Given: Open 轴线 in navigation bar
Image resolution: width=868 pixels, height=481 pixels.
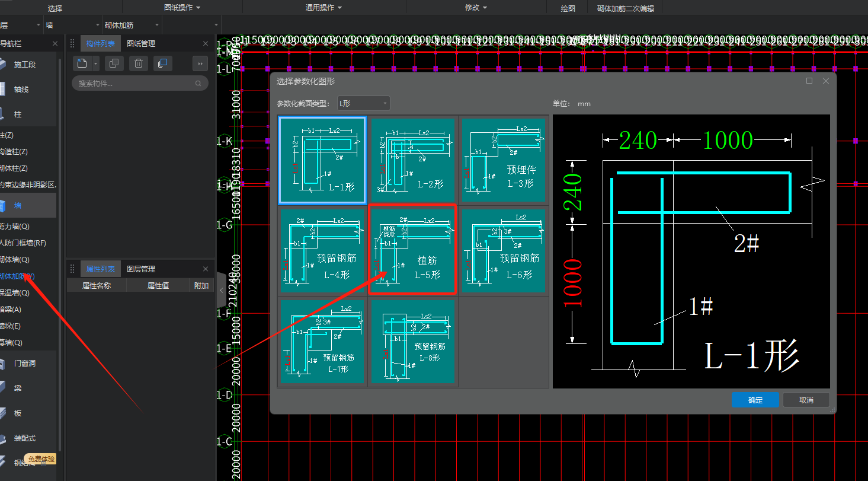Looking at the screenshot, I should pos(28,89).
